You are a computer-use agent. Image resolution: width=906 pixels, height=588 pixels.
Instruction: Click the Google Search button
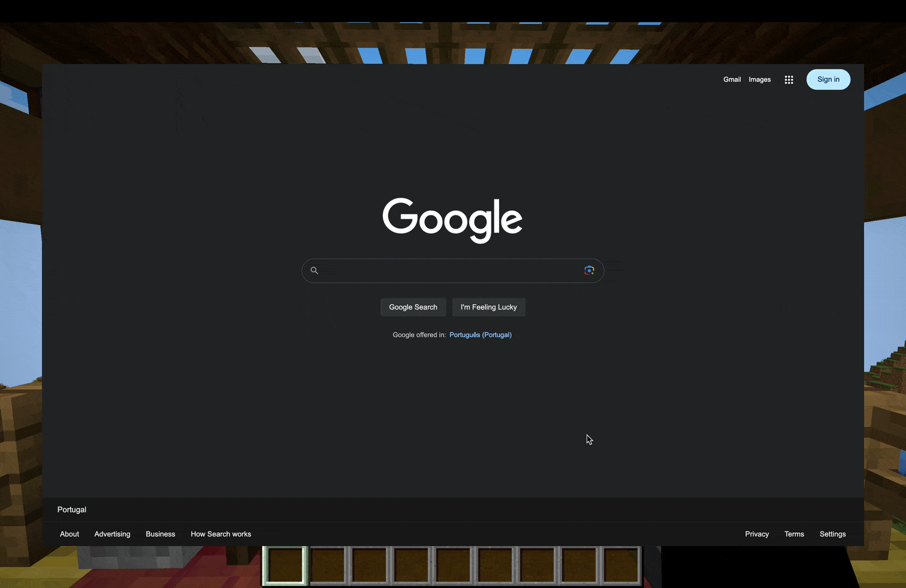pos(413,307)
